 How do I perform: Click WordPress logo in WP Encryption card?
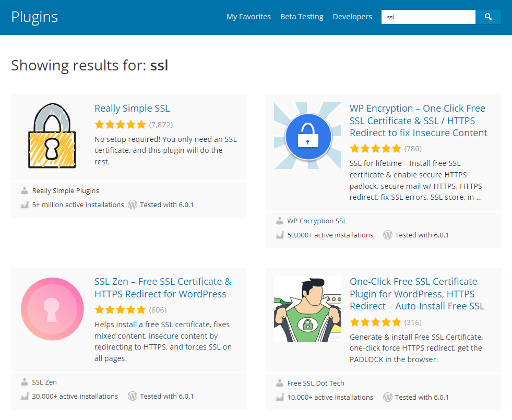click(388, 235)
